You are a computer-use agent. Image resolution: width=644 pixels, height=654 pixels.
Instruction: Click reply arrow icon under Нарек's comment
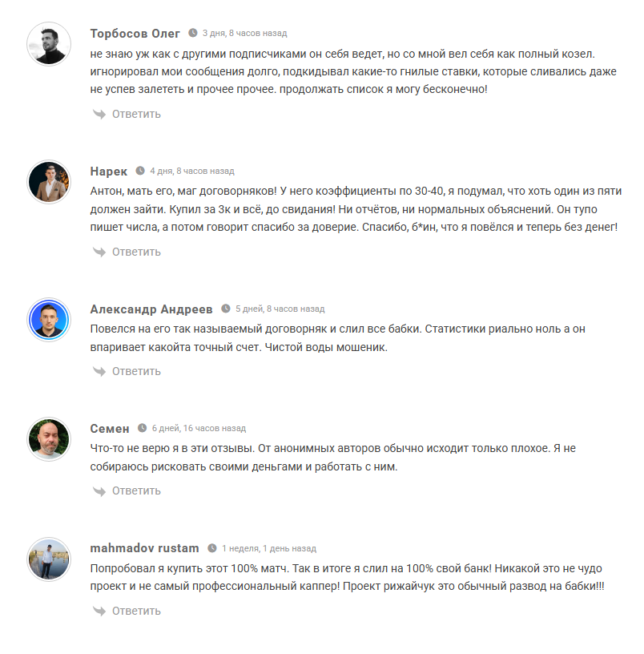(99, 252)
